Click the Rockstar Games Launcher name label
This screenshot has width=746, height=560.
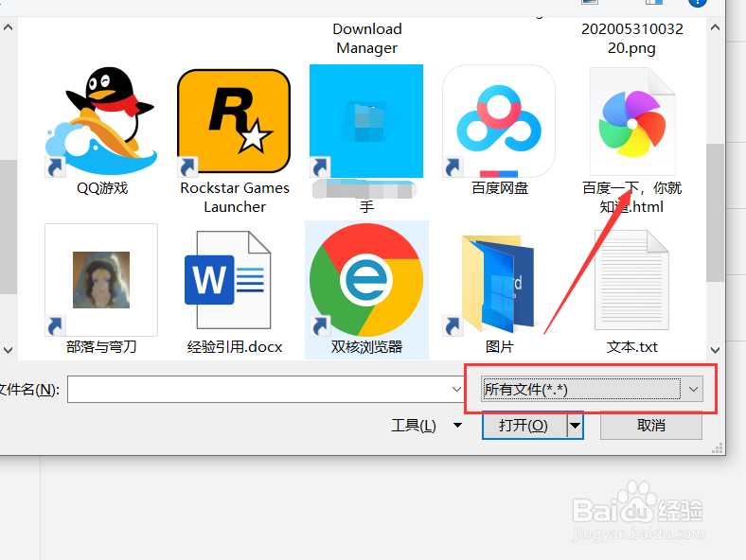coord(235,198)
